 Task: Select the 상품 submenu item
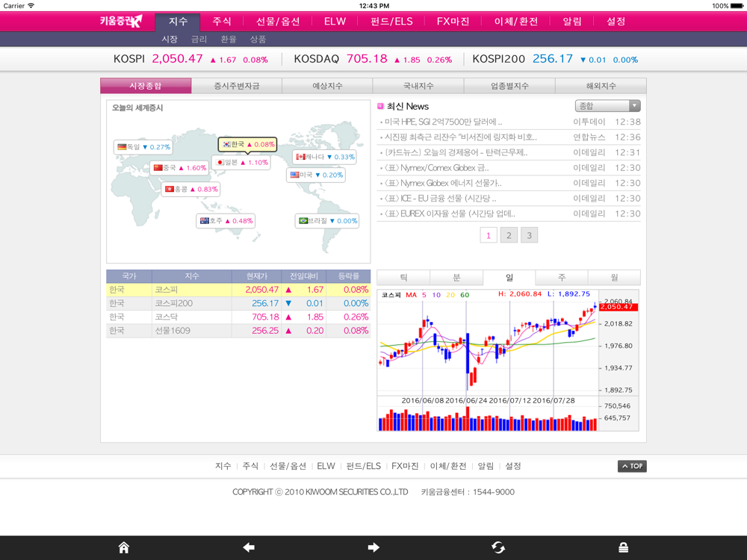click(x=258, y=39)
